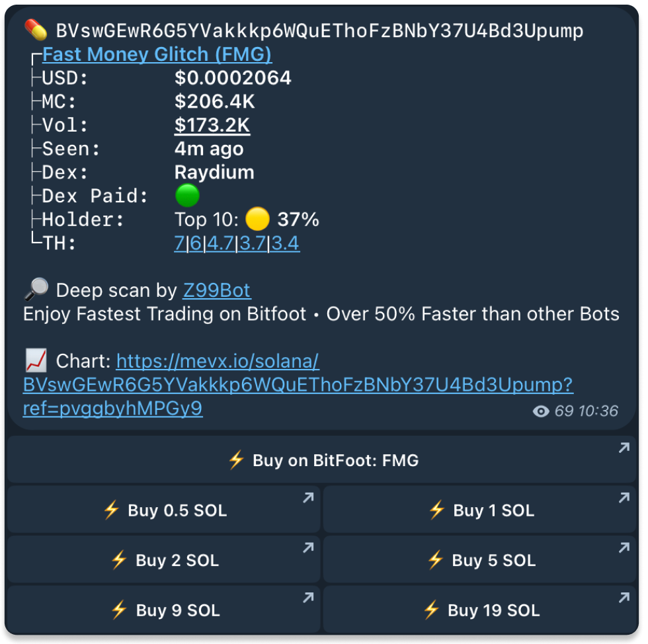Click the eye views icon
The height and width of the screenshot is (644, 648).
click(x=541, y=411)
